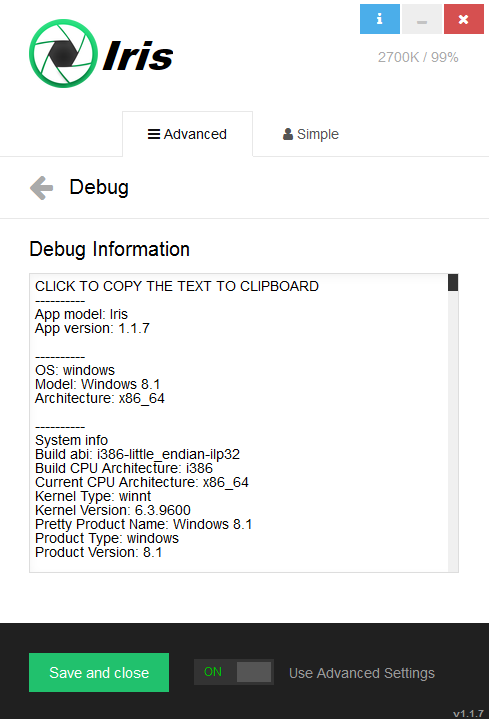
Task: Click the Iris aperture logo
Action: (x=63, y=54)
